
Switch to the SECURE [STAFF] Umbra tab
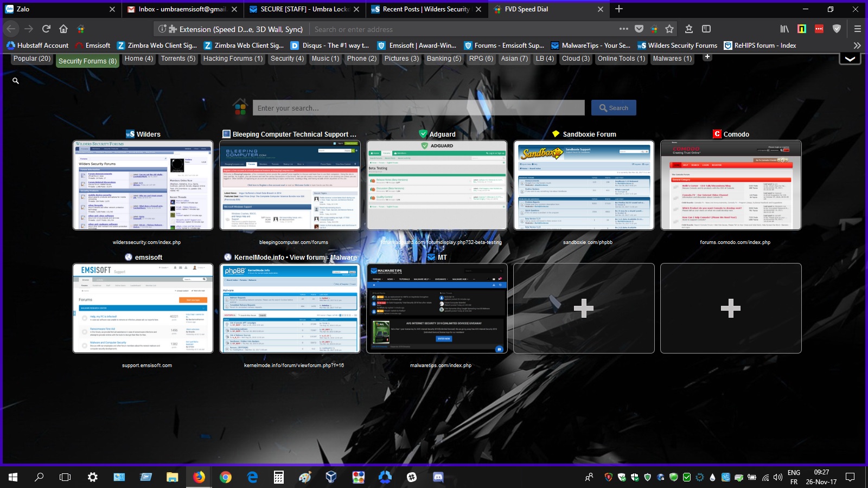pos(304,9)
